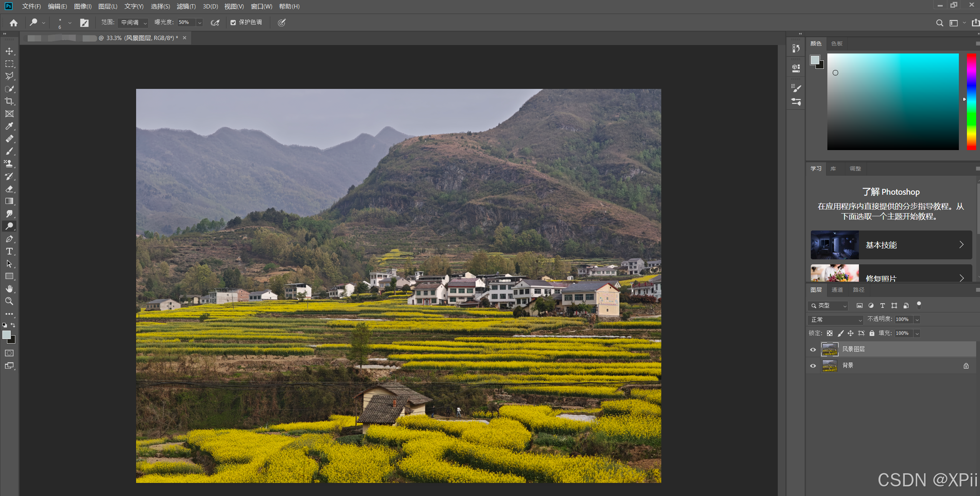Click the Home icon in options bar

coord(13,23)
